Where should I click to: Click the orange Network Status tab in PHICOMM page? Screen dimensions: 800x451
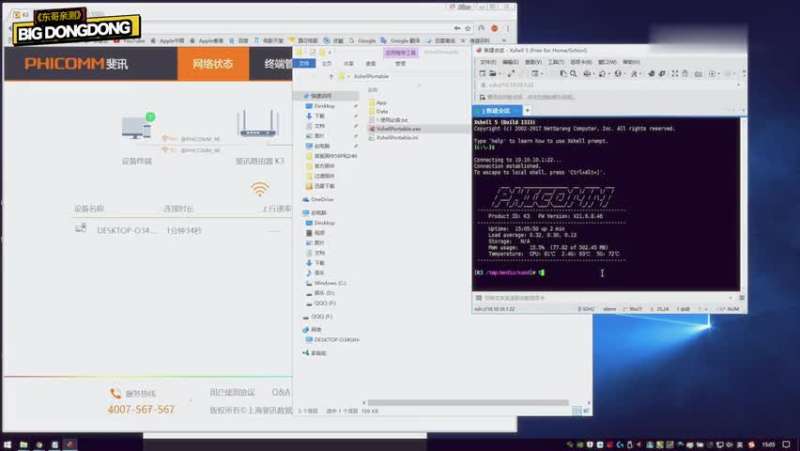[x=213, y=64]
